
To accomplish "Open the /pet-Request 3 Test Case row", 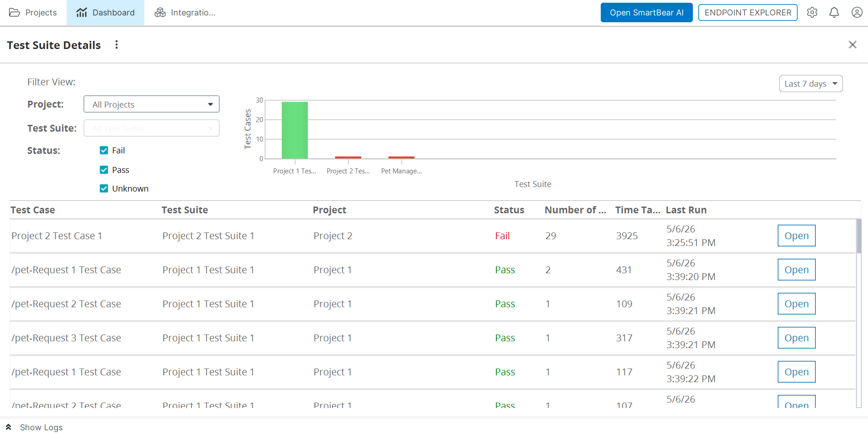I will click(796, 338).
